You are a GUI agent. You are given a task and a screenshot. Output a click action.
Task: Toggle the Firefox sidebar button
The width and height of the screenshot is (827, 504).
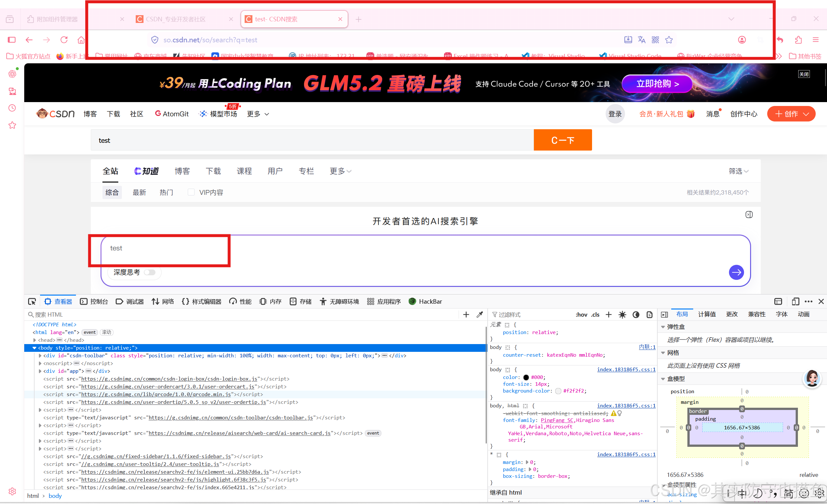[12, 40]
